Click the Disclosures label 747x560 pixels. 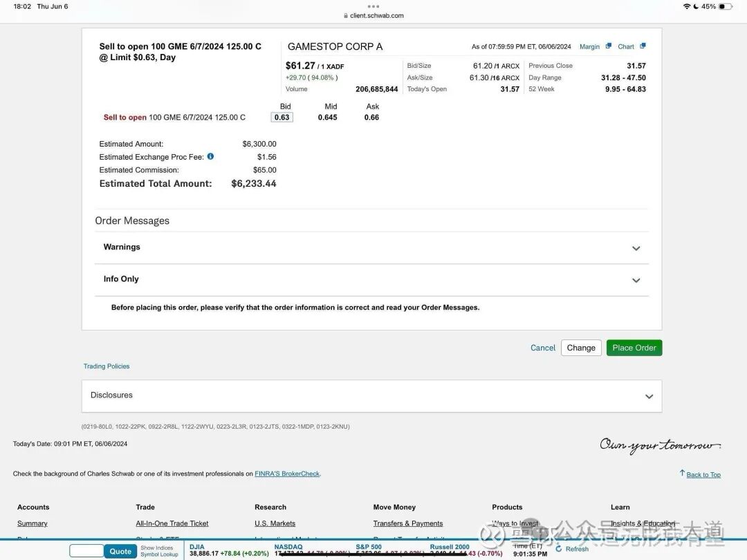pos(111,395)
